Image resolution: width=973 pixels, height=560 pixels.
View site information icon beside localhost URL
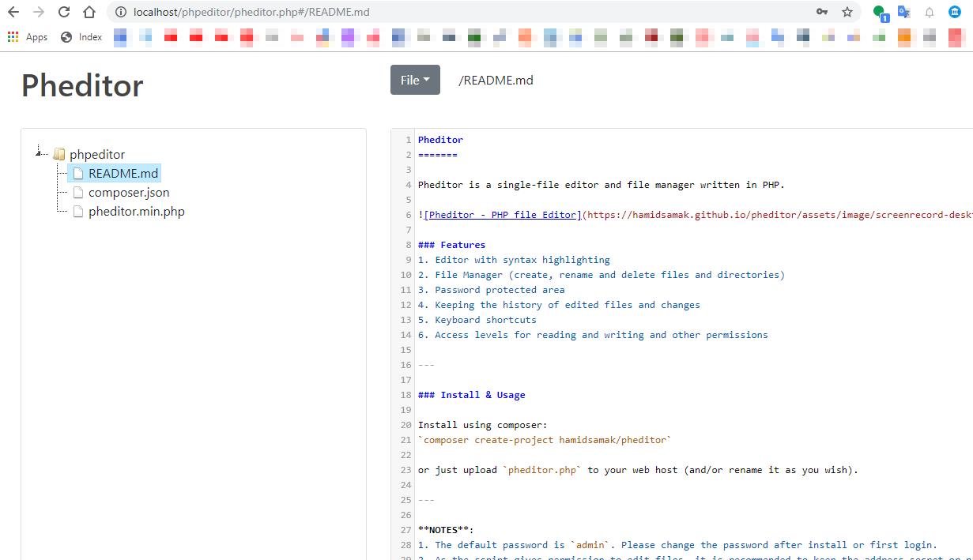[121, 12]
